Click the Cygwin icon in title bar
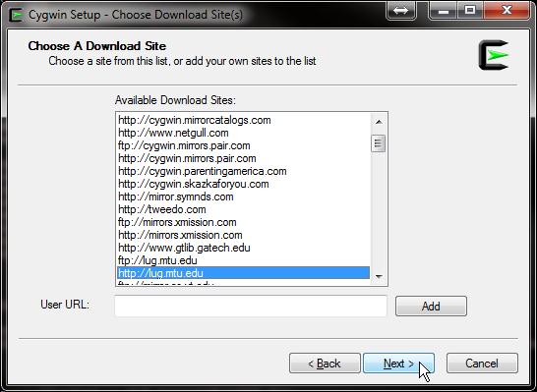 pyautogui.click(x=16, y=15)
